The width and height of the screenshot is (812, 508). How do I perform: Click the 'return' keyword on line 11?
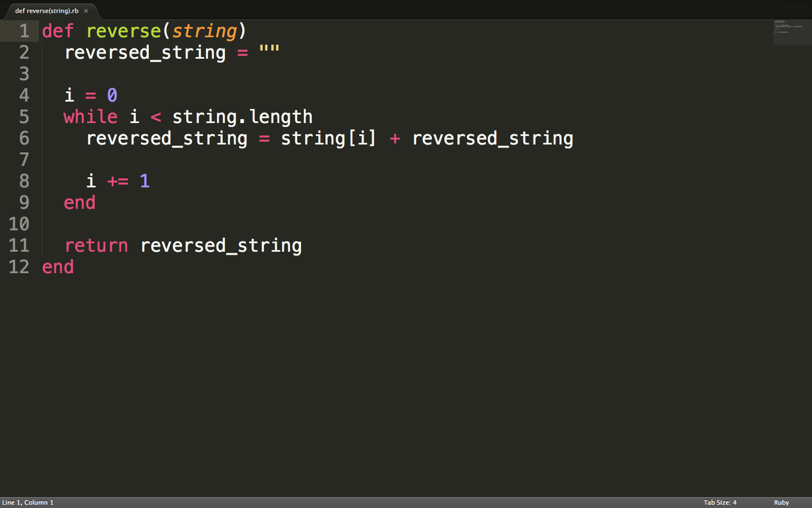pos(96,246)
